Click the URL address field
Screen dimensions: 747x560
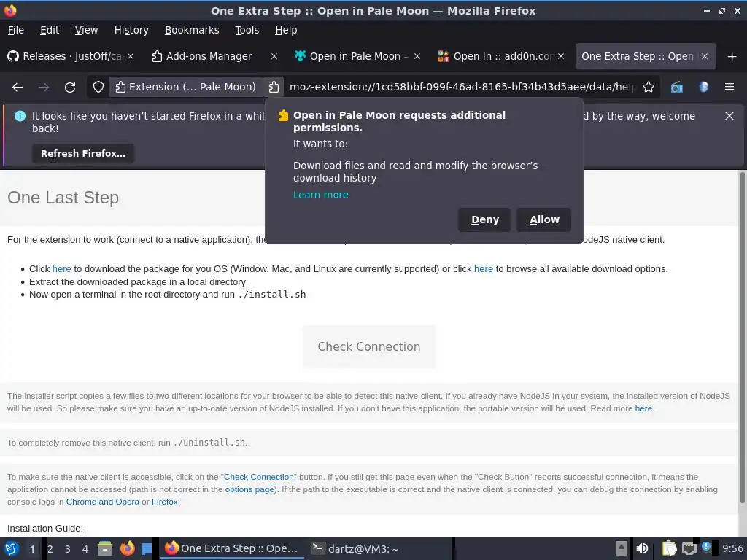point(462,87)
